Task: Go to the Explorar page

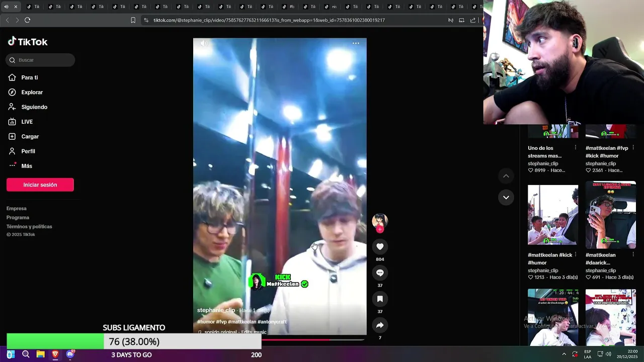Action: tap(32, 93)
